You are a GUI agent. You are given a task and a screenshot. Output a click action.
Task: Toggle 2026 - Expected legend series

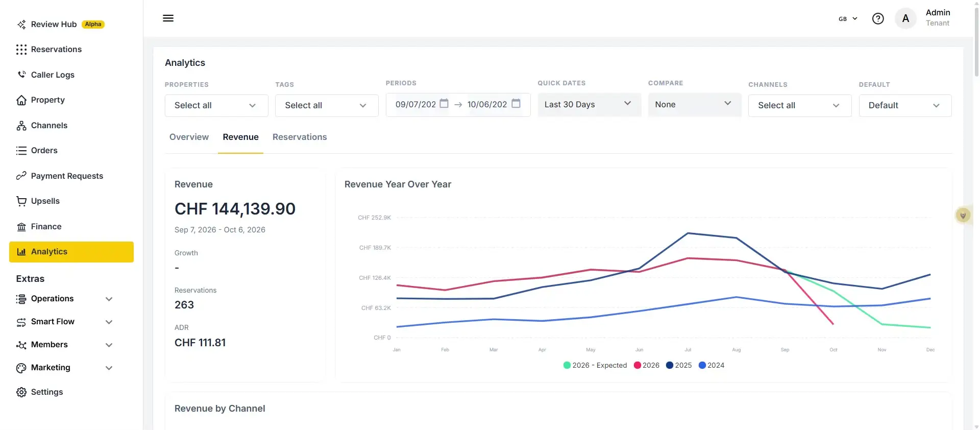click(x=595, y=365)
